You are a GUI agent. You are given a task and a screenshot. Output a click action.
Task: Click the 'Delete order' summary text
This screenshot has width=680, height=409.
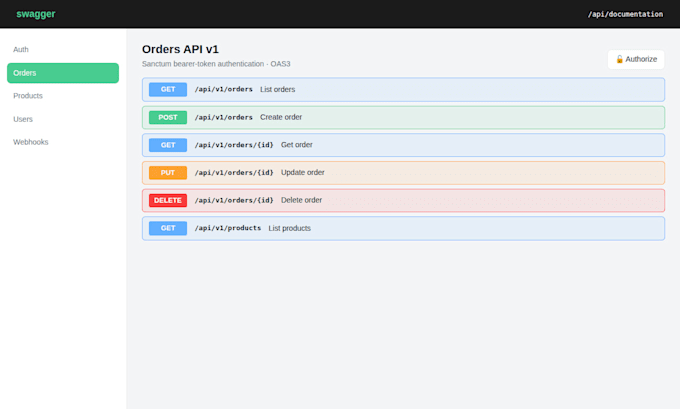(x=301, y=200)
